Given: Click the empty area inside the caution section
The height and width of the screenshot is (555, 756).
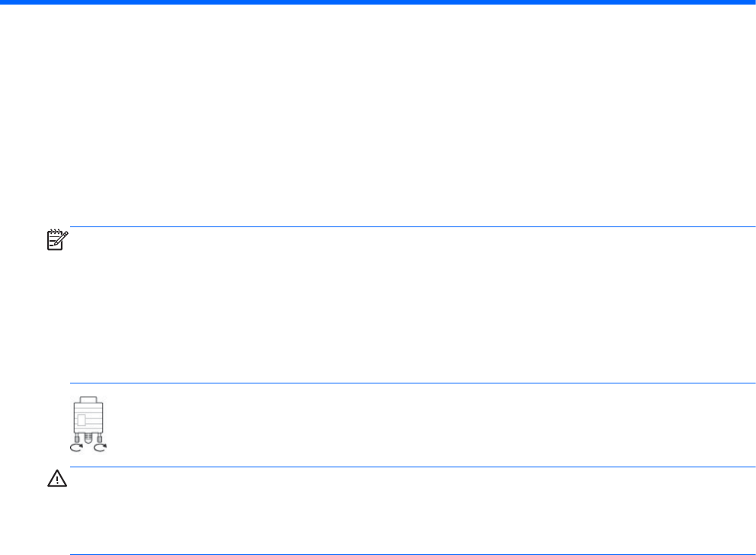Looking at the screenshot, I should [412, 511].
